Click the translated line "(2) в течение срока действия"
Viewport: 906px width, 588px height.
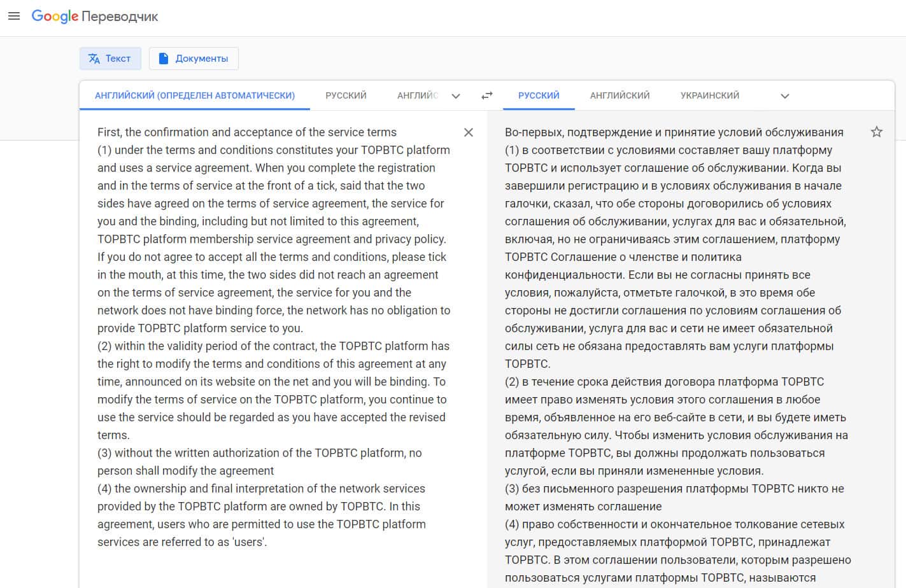coord(665,382)
